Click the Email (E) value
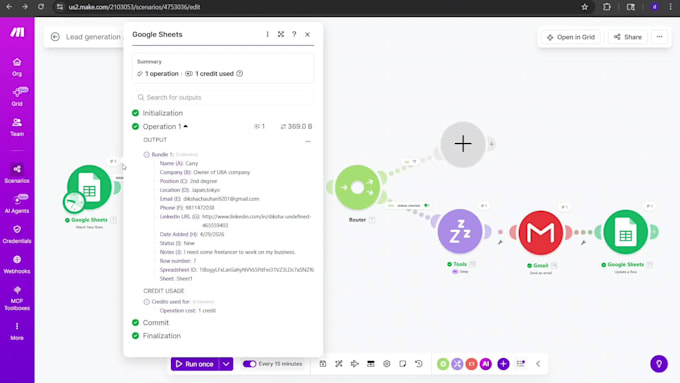 point(221,199)
